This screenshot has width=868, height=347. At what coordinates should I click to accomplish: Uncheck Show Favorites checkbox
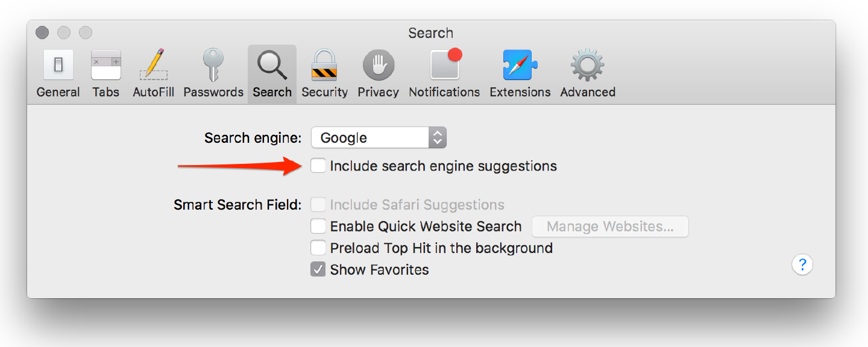pos(318,270)
